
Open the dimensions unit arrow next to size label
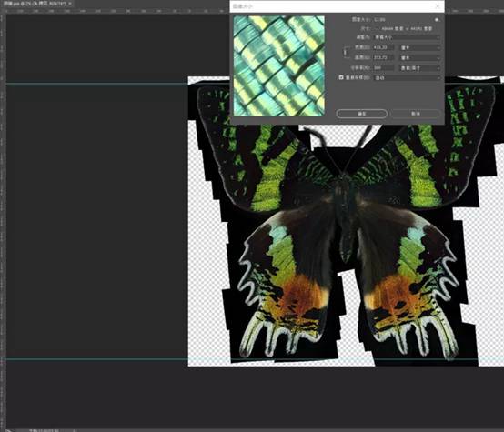[x=378, y=28]
